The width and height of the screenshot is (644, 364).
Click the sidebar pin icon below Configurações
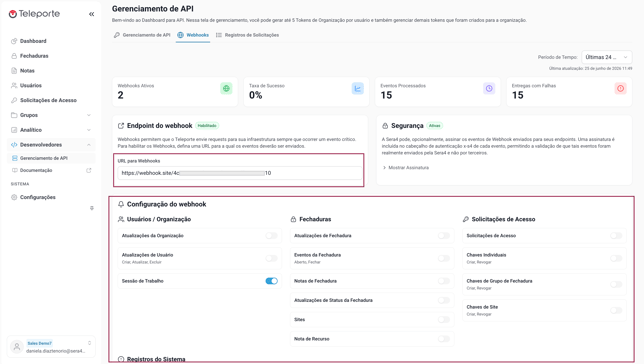tap(92, 208)
